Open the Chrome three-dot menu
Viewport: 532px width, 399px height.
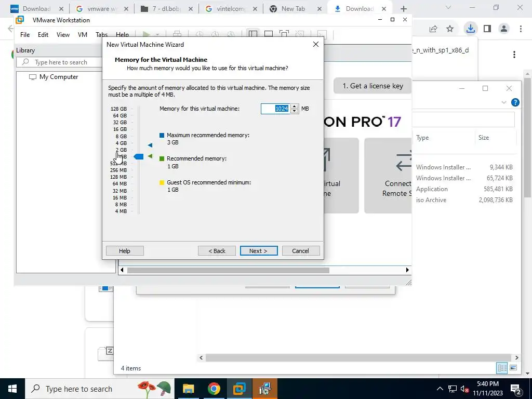[521, 29]
